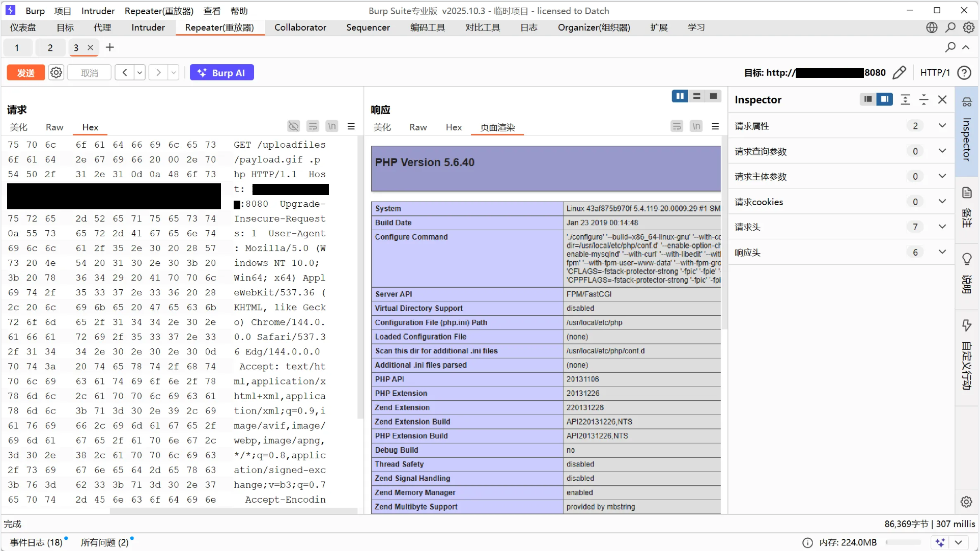Image resolution: width=980 pixels, height=551 pixels.
Task: Go forward to next request in history
Action: (x=159, y=72)
